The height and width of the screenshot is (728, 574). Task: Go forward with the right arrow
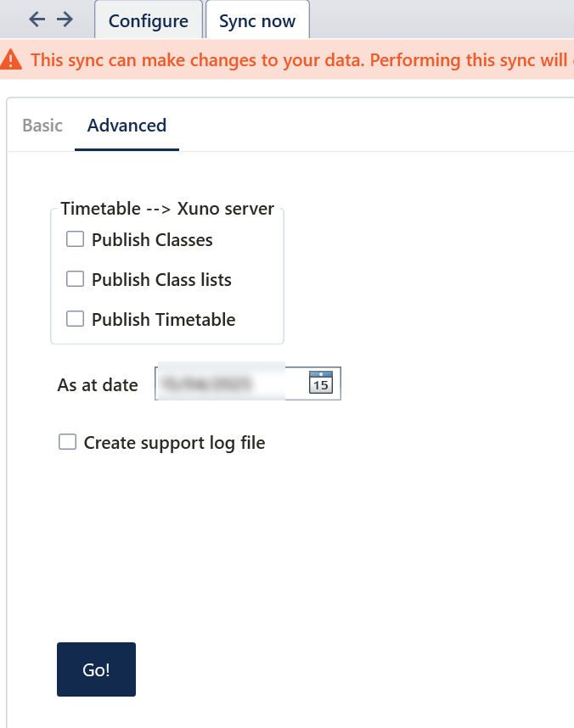[65, 20]
